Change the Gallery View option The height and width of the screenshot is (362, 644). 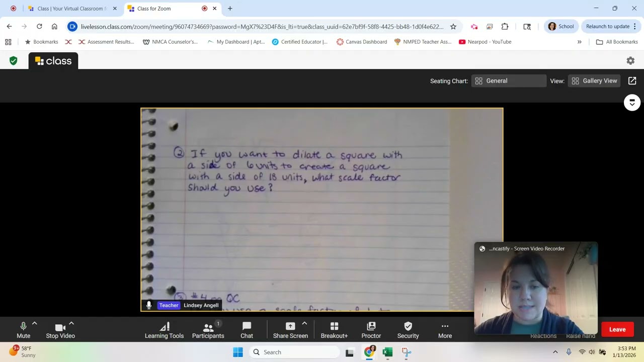click(595, 81)
